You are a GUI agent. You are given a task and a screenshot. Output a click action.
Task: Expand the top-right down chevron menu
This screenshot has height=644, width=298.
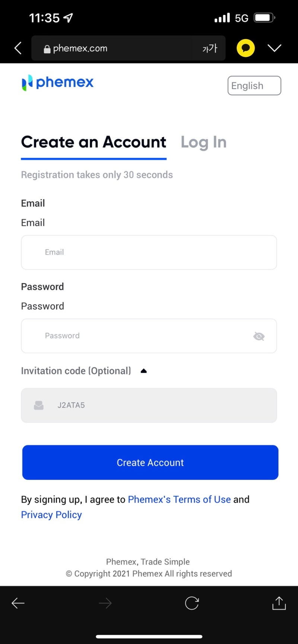[275, 48]
